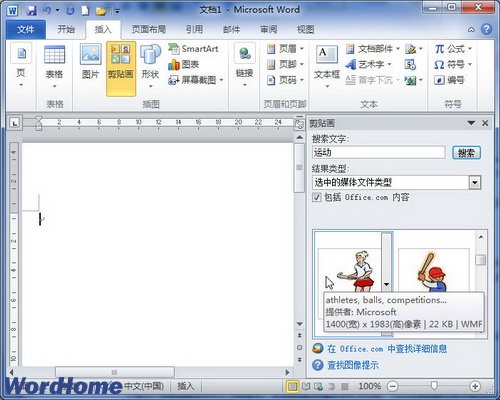Open 页码 page number dropdown
Viewport: 500px width, 400px height.
point(285,80)
